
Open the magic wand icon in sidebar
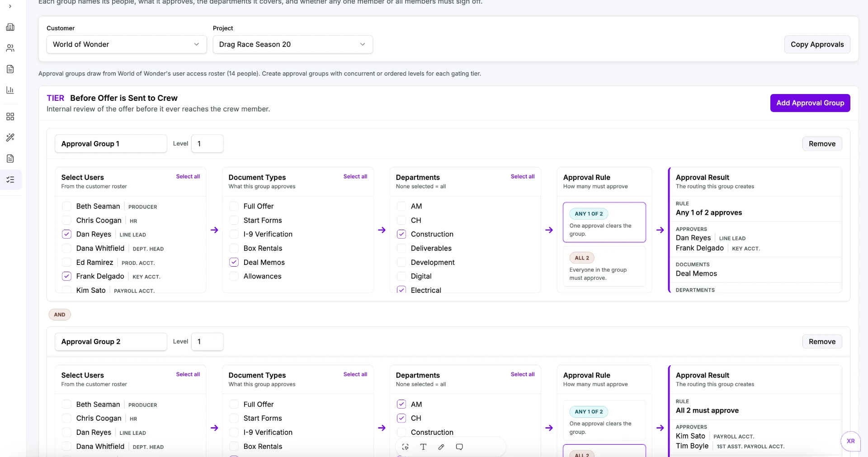(x=10, y=137)
